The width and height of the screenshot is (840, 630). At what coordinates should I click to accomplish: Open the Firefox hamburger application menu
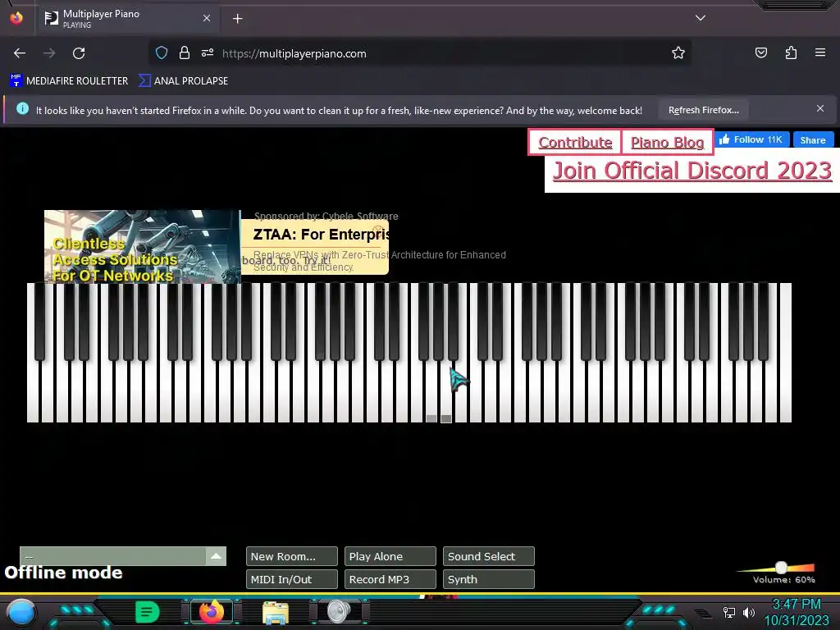[x=820, y=52]
